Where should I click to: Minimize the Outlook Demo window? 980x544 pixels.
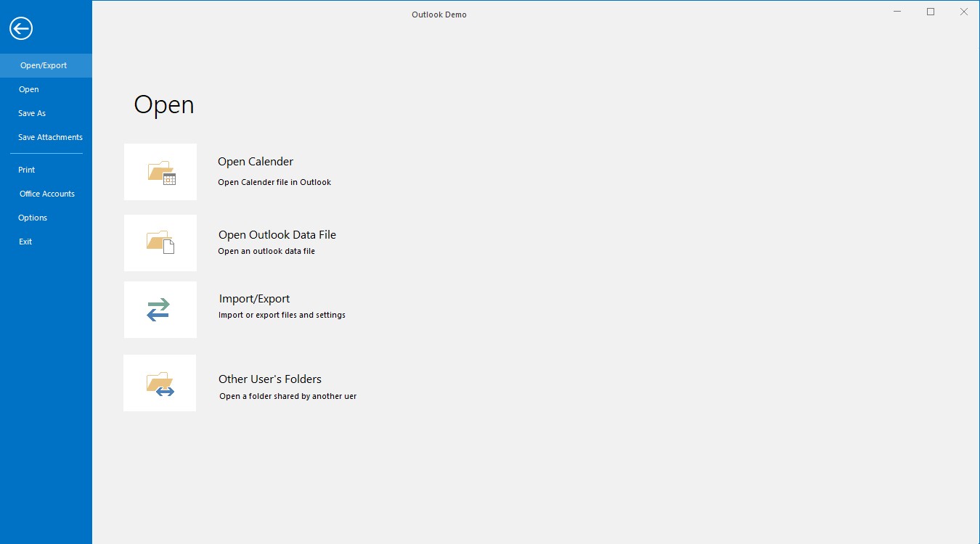pos(897,12)
